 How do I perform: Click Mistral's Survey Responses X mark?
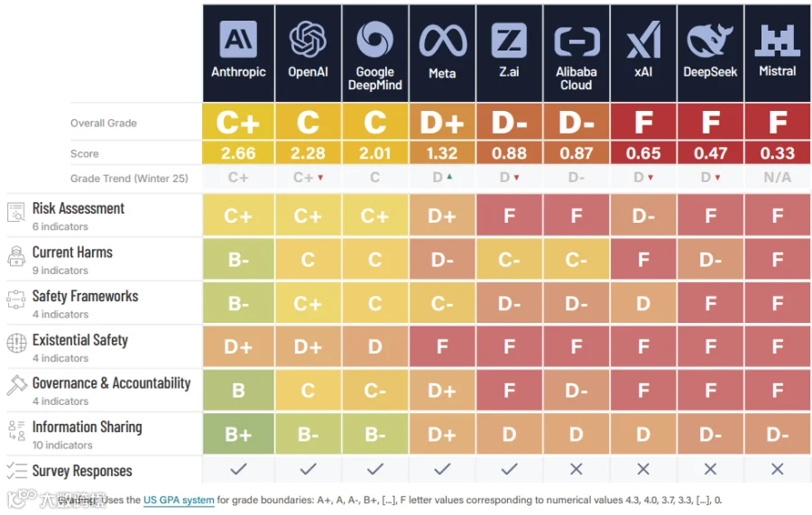pos(778,469)
